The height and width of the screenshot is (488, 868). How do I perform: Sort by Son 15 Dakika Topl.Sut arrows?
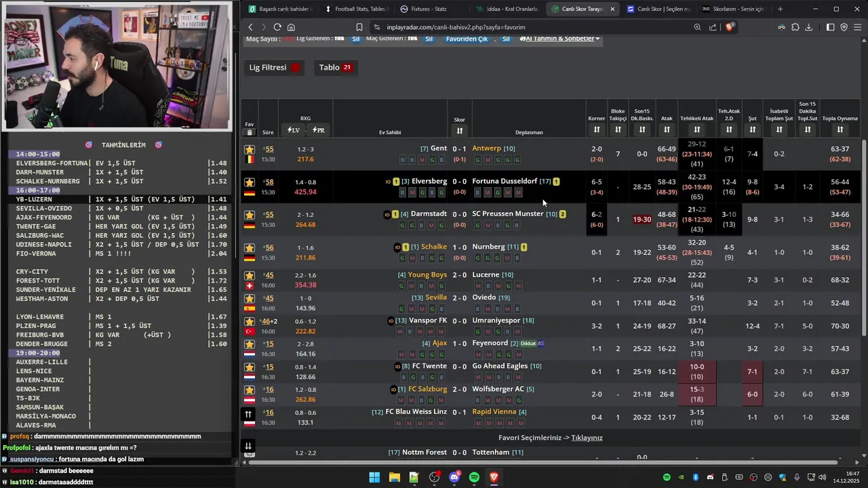tap(808, 129)
